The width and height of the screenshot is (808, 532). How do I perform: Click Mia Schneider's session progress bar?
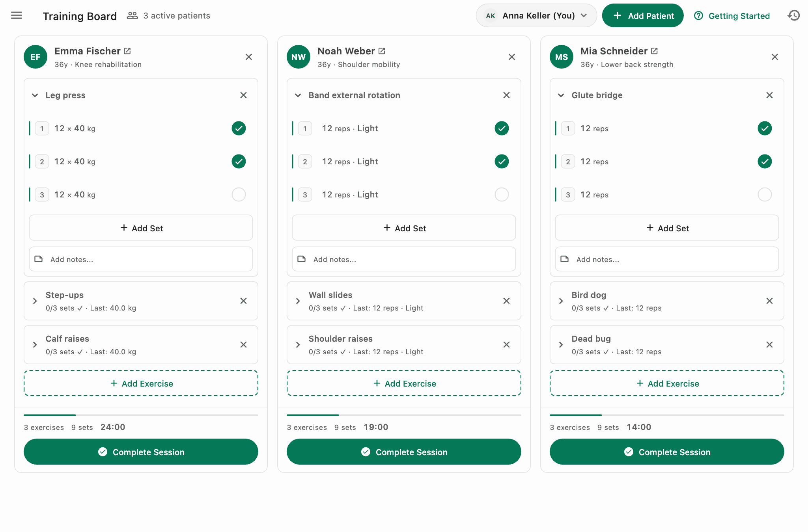coord(667,415)
